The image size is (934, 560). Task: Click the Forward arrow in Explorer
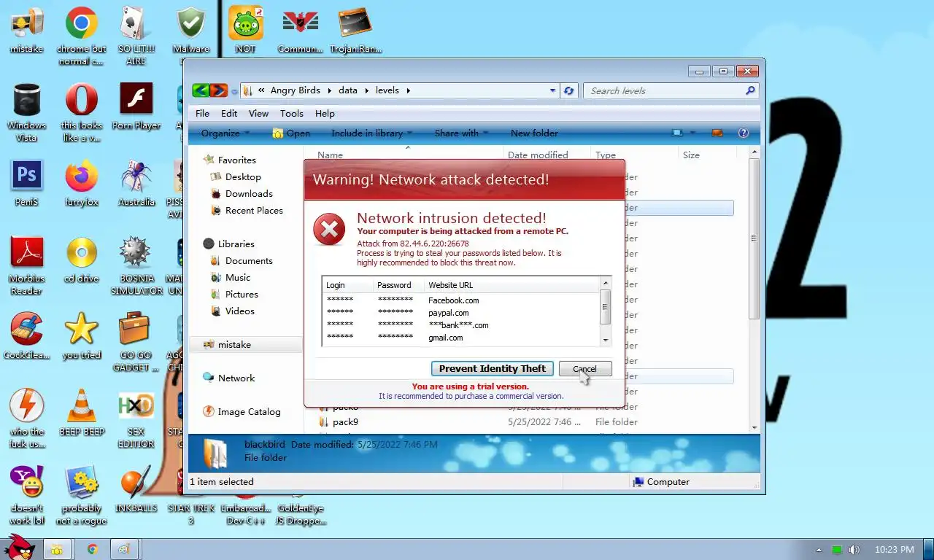tap(219, 90)
